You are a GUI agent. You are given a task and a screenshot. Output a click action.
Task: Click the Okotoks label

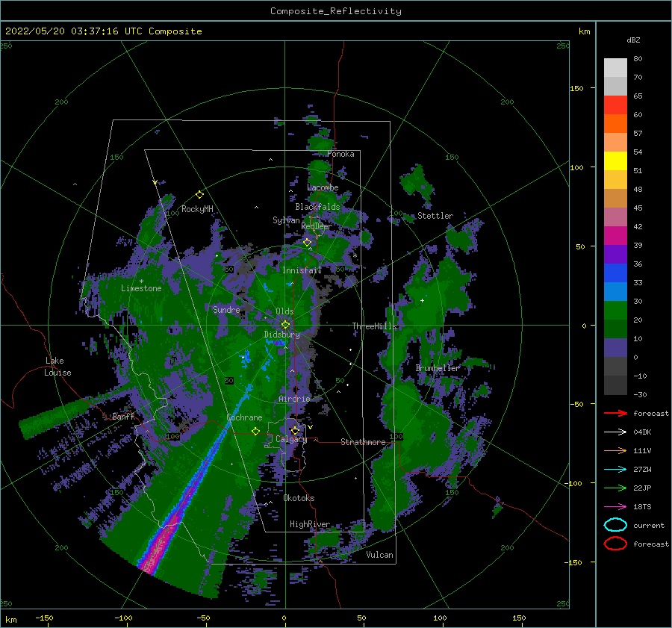(x=299, y=498)
